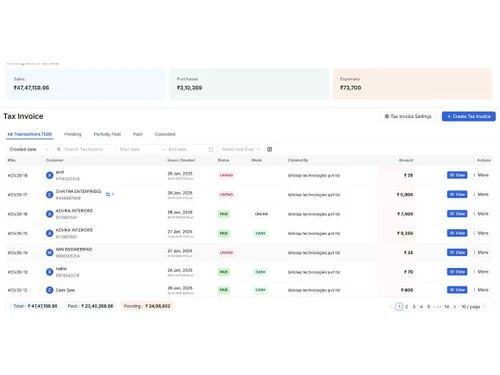This screenshot has height=375, width=500.
Task: Click the avatar for invoice #25/26-16
Action: tap(50, 214)
